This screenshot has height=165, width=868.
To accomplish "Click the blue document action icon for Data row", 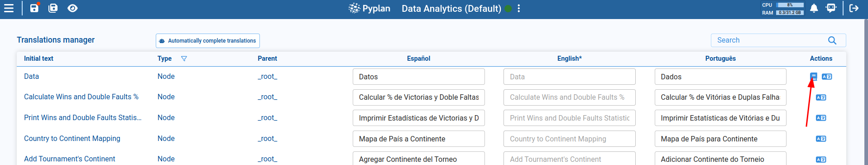I will pos(814,77).
